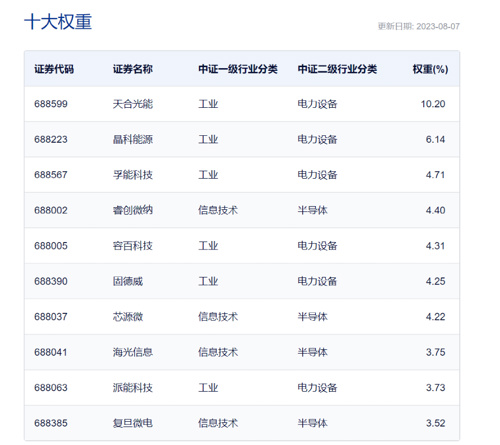Click the update date 2023-08-07 text
The height and width of the screenshot is (445, 500).
pos(438,26)
